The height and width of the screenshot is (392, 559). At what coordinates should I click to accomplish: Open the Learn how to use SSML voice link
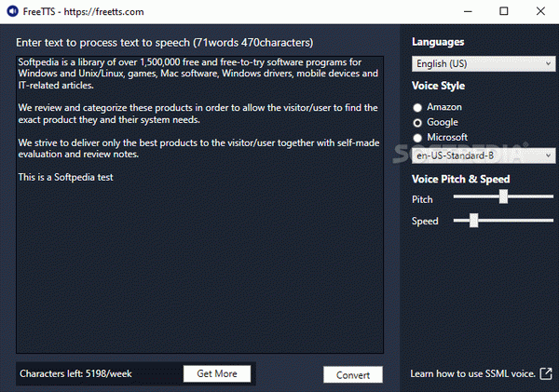click(472, 373)
